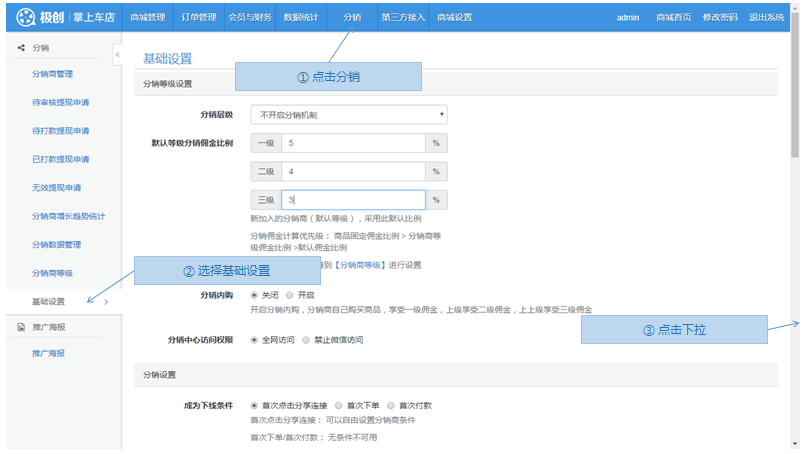Open 分销商管理 in the sidebar
802x454 pixels.
tap(52, 74)
